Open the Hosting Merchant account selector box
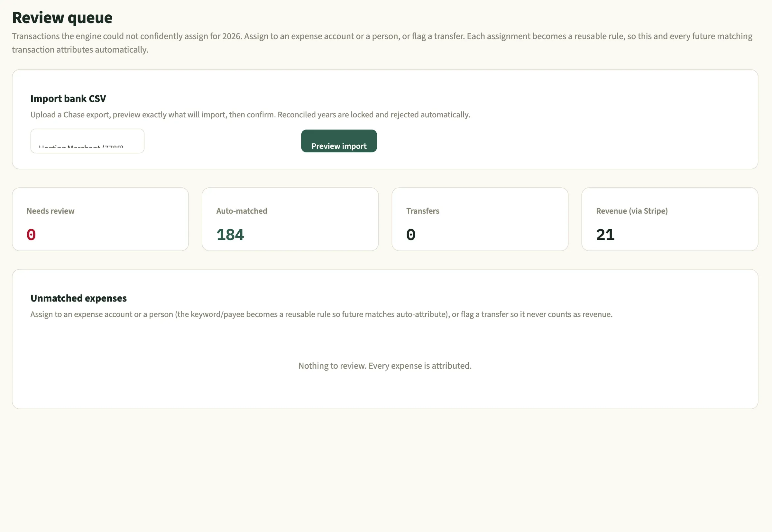The height and width of the screenshot is (532, 772). [x=87, y=141]
